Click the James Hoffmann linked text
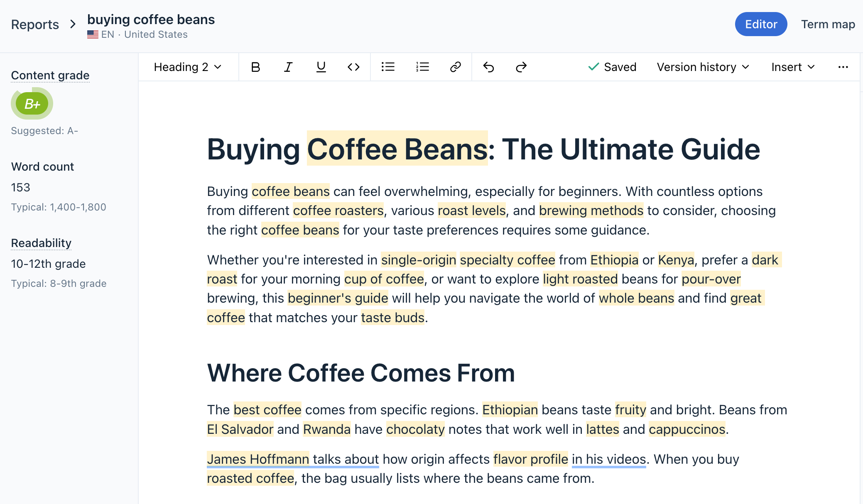 [x=258, y=459]
